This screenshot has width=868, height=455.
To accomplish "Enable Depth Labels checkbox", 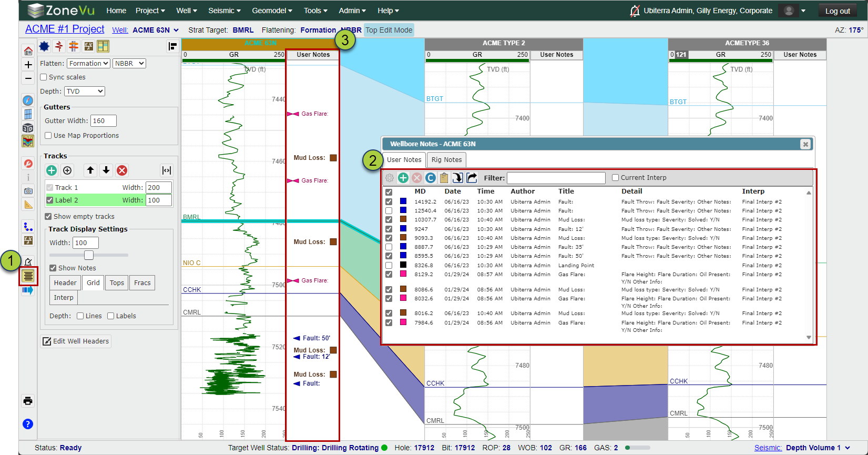I will 111,316.
